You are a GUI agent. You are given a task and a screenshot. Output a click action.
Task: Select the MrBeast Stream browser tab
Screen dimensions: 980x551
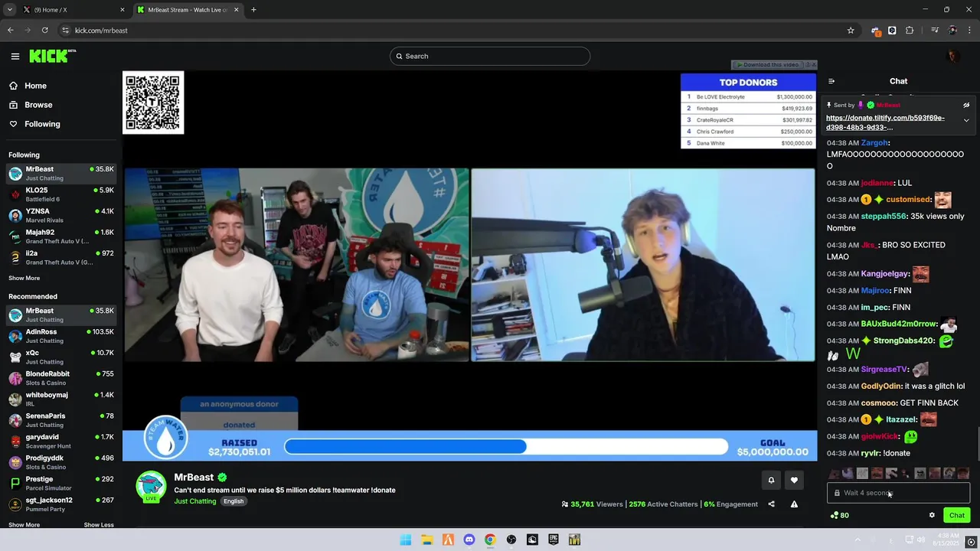coord(188,10)
